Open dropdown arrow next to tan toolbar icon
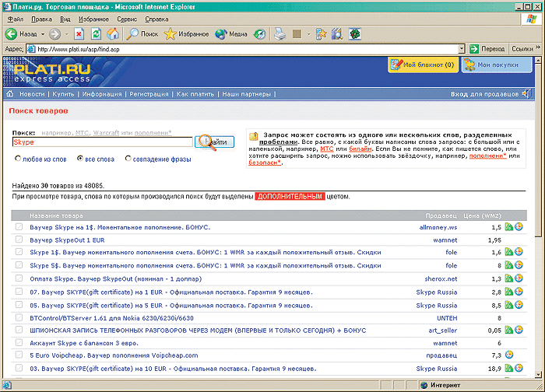 (x=308, y=34)
